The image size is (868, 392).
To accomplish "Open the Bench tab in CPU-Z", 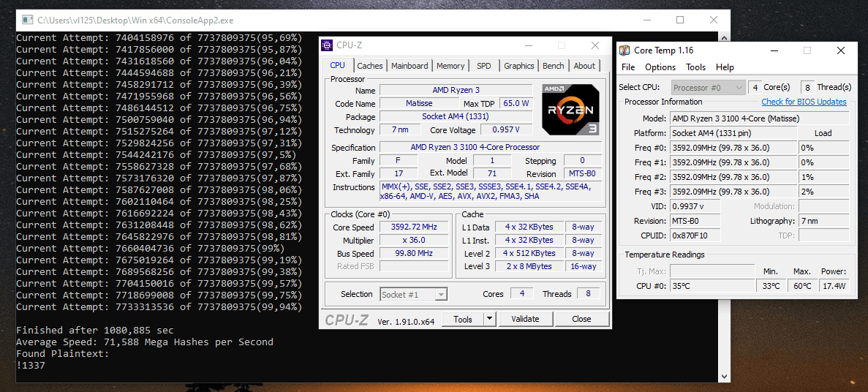I will click(553, 66).
